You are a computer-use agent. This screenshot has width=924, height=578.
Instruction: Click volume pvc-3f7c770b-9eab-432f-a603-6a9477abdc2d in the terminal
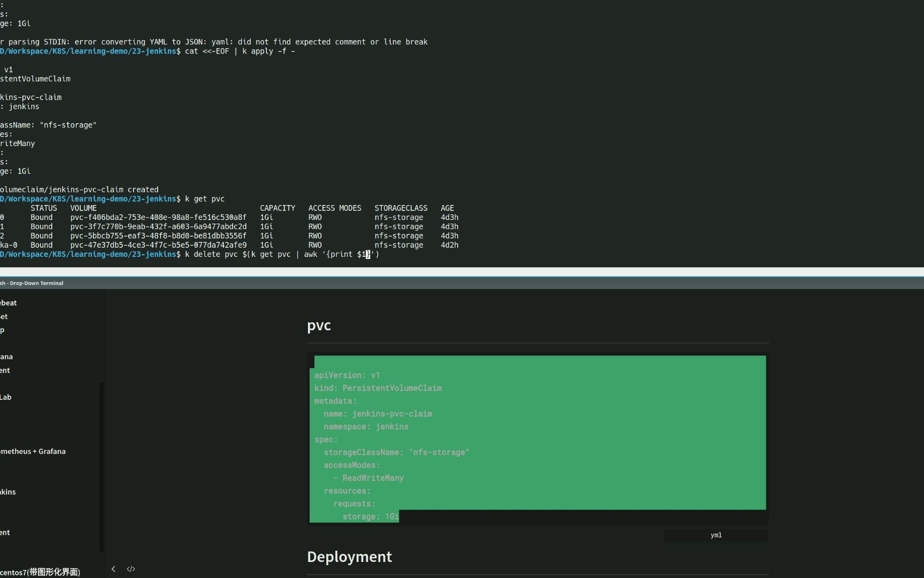tap(158, 226)
